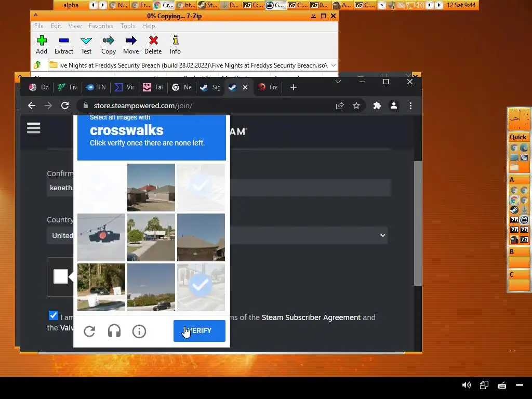
Task: Click the Delete icon in 7-Zip
Action: coord(153,41)
